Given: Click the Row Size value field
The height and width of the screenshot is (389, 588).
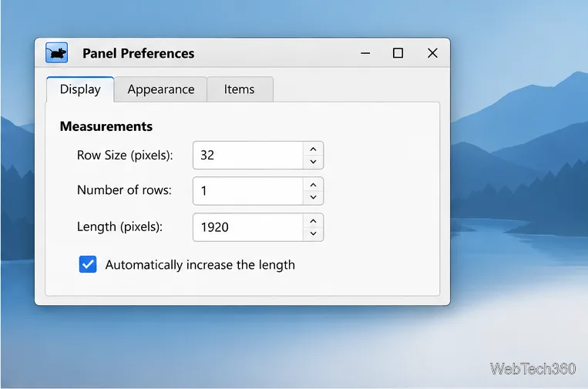Looking at the screenshot, I should (248, 155).
